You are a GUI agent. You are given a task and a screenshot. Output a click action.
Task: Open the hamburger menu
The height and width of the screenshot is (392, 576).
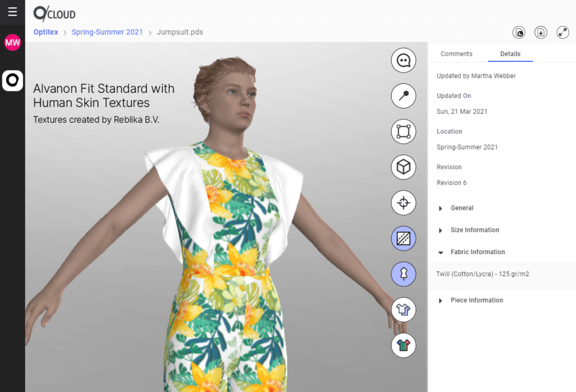pyautogui.click(x=12, y=12)
